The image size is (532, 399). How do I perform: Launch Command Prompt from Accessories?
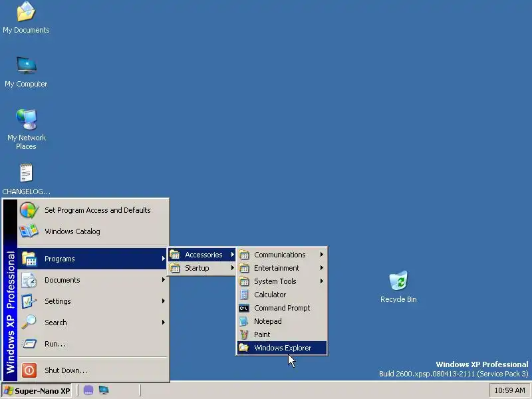point(281,308)
